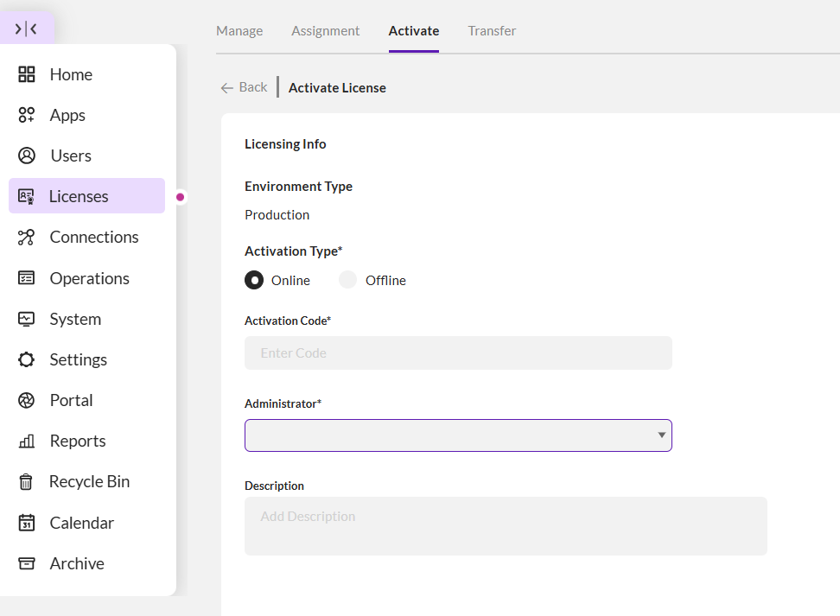840x616 pixels.
Task: Click the Connections nodes icon
Action: 26,237
